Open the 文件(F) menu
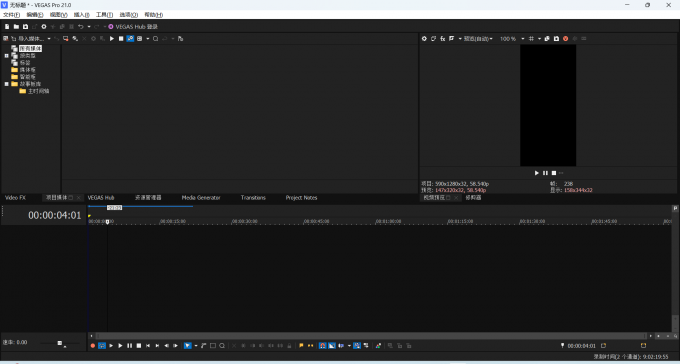The image size is (680, 364). (12, 15)
